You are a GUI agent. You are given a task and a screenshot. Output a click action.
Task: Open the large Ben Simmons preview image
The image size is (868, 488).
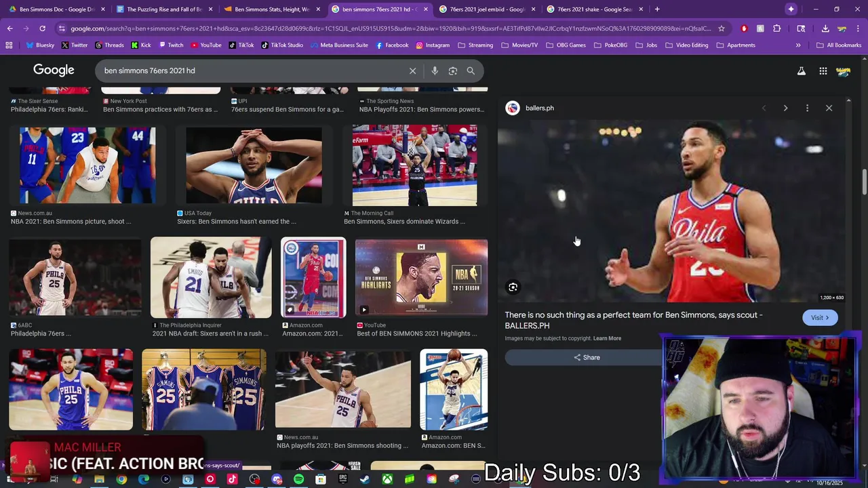click(x=671, y=211)
